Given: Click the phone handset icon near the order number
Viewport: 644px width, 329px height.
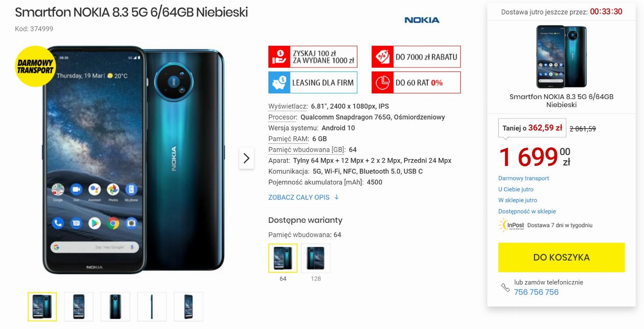Looking at the screenshot, I should point(505,287).
